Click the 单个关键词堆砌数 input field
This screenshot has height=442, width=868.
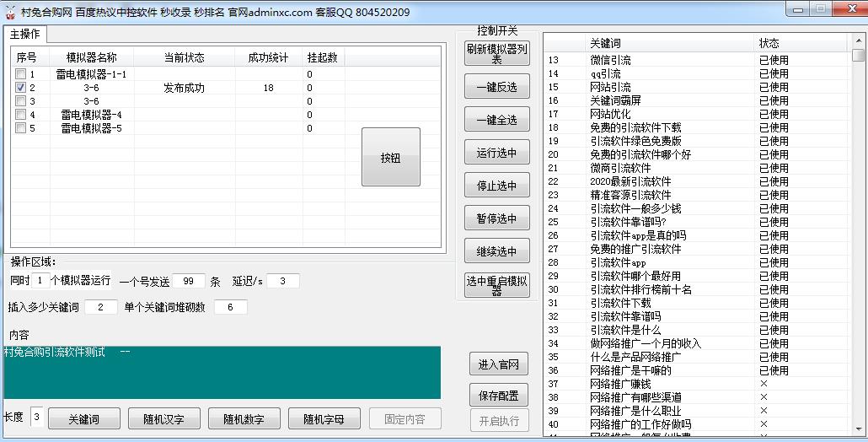tap(230, 307)
